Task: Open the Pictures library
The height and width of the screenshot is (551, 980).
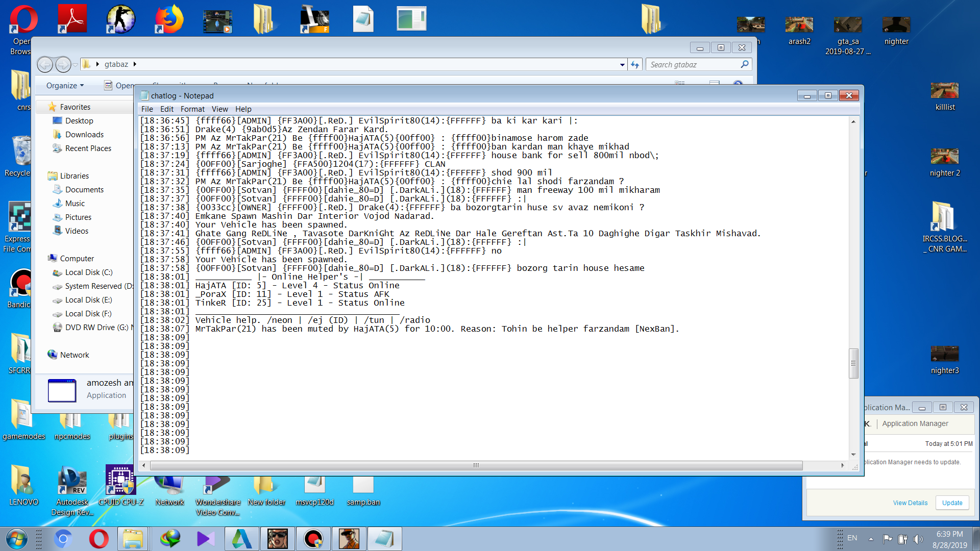Action: (78, 217)
